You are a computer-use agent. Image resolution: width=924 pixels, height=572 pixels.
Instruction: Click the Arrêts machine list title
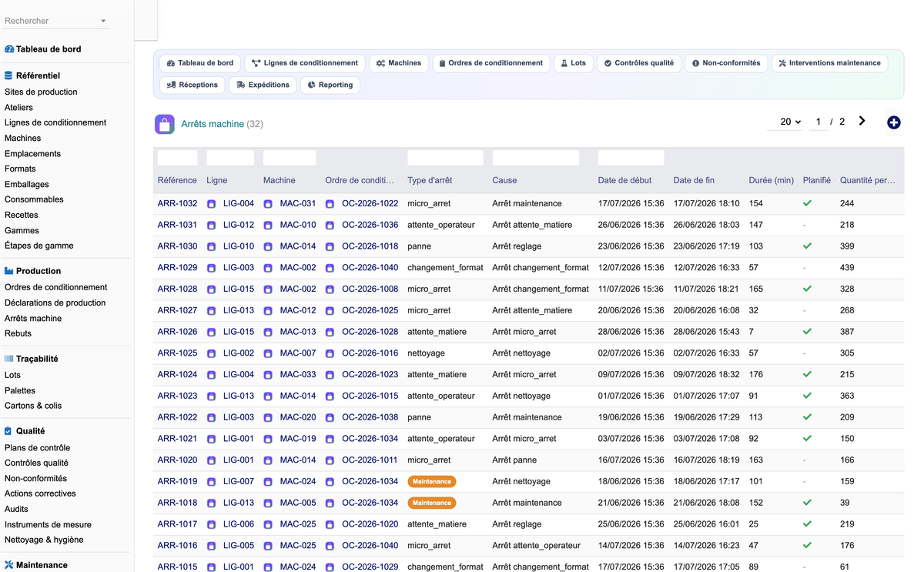click(213, 124)
